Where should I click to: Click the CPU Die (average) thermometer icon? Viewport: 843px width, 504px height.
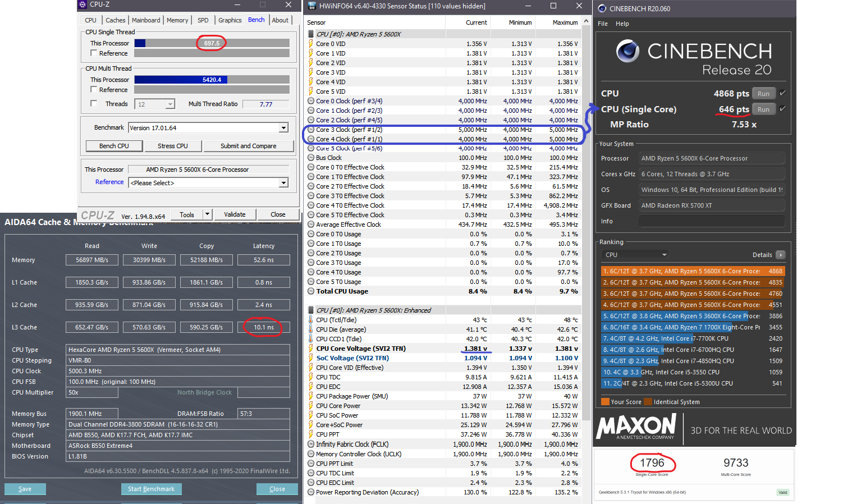coord(311,329)
